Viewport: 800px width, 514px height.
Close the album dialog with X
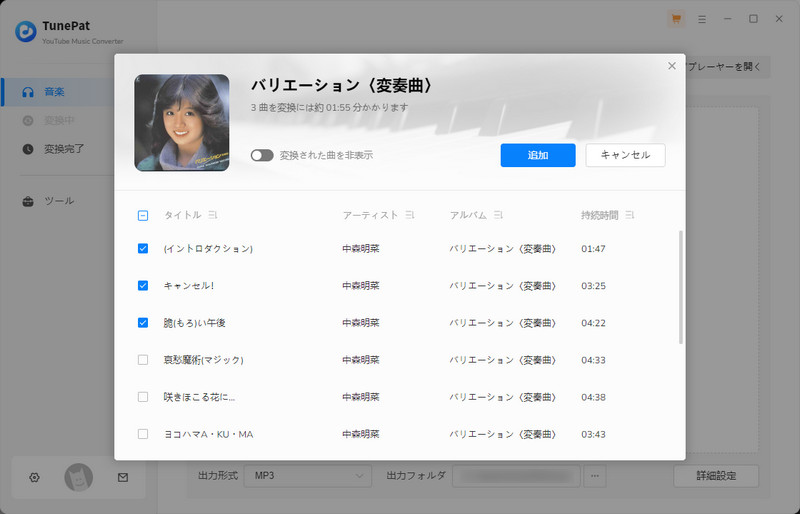[x=672, y=66]
